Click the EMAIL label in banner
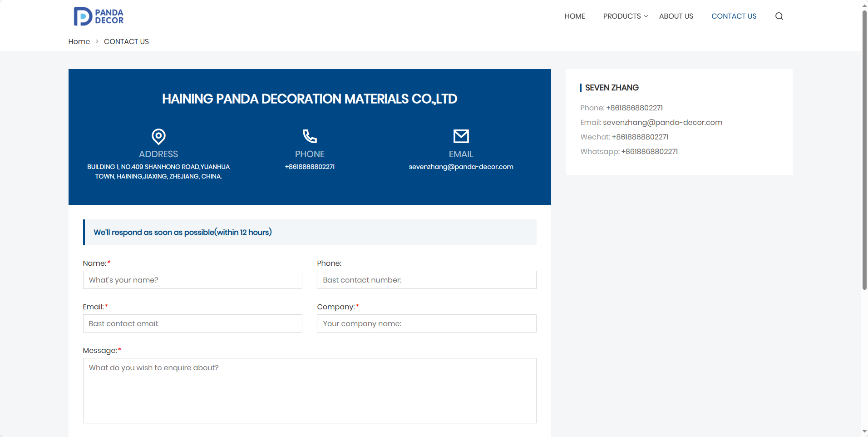This screenshot has height=437, width=868. [461, 154]
